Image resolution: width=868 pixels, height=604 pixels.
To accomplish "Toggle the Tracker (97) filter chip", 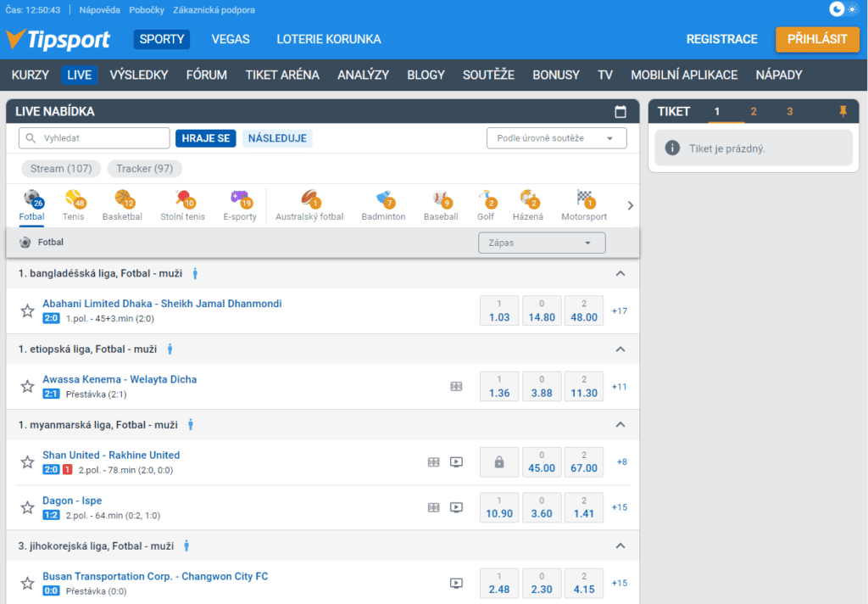I will point(144,169).
